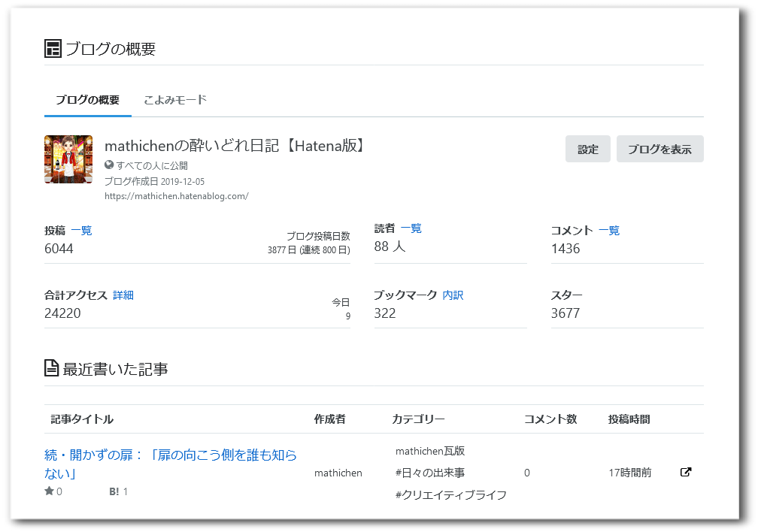This screenshot has width=758, height=532.
Task: Click the ブログの概要 heading layout icon
Action: (x=53, y=49)
